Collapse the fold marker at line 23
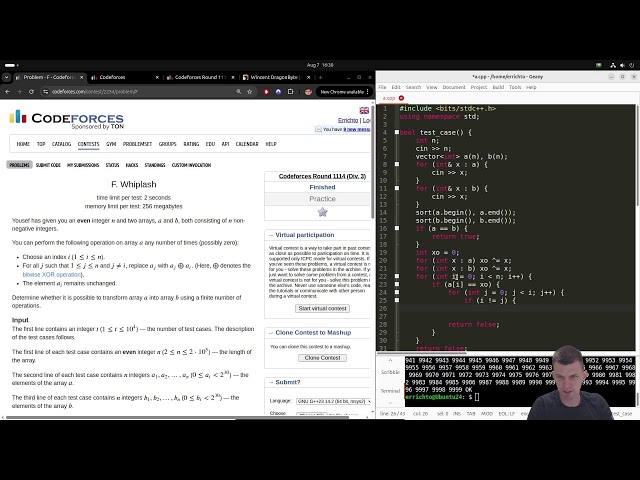This screenshot has width=640, height=480. 397,284
